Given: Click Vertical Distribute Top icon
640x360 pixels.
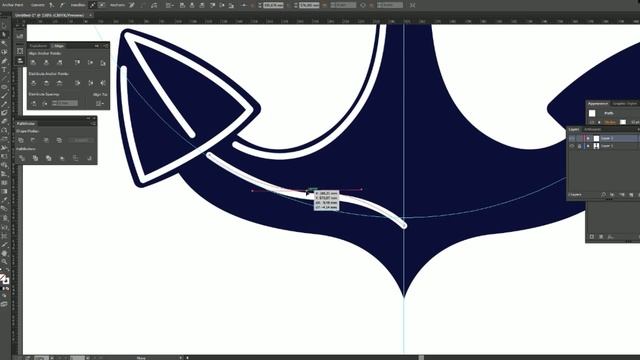Looking at the screenshot, I should tap(33, 83).
